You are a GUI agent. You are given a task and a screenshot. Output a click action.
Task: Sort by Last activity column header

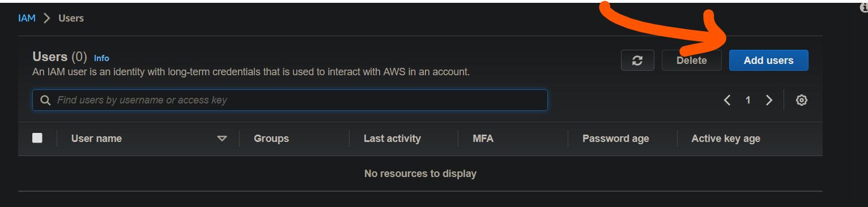pyautogui.click(x=392, y=139)
